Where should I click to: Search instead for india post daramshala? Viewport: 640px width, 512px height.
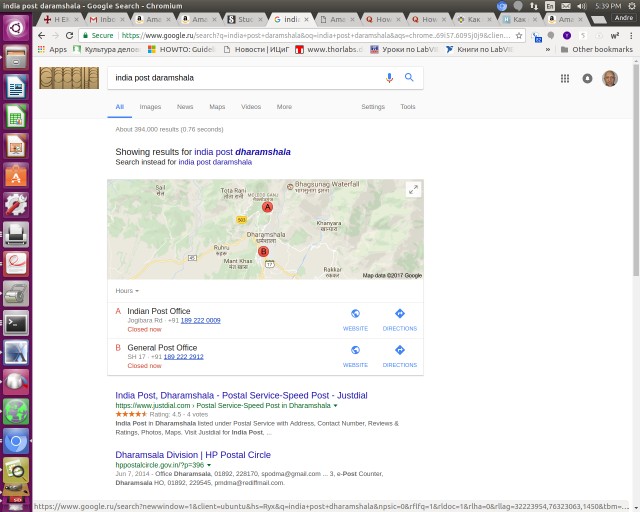[x=215, y=161]
